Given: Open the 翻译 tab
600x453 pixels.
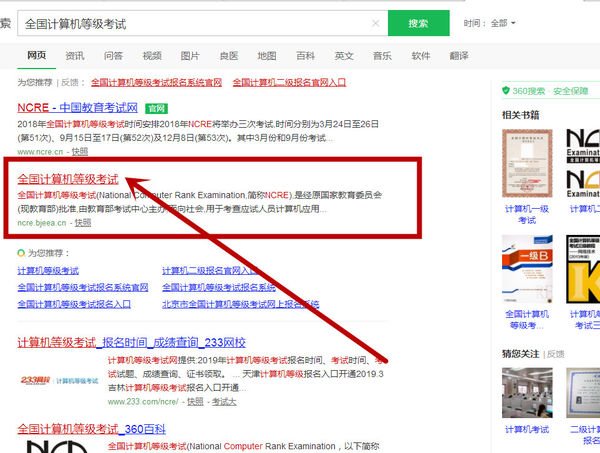Looking at the screenshot, I should [x=459, y=56].
